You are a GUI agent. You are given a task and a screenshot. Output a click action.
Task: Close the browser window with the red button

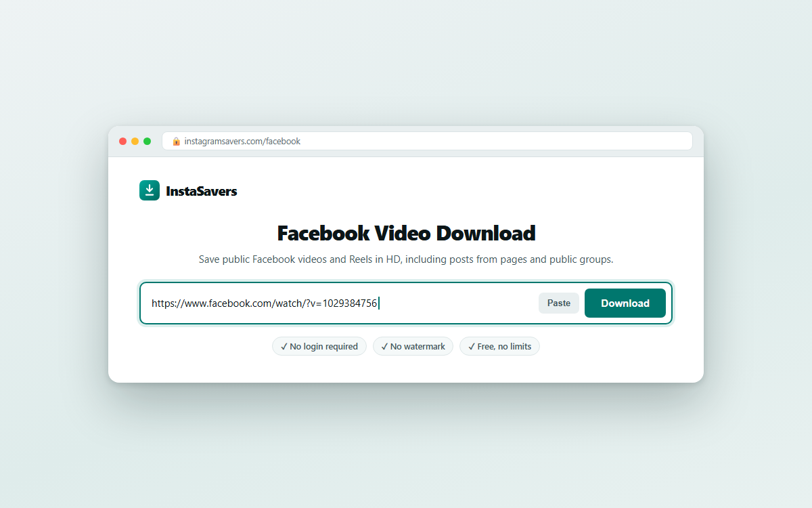[122, 141]
